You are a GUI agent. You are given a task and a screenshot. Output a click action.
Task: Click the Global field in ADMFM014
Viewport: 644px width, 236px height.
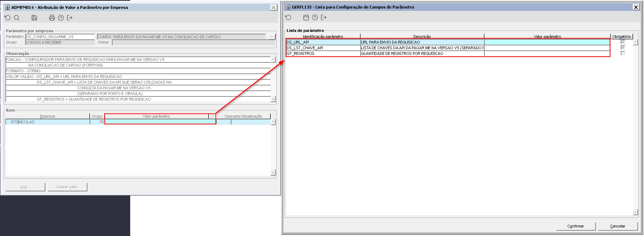pos(194,43)
